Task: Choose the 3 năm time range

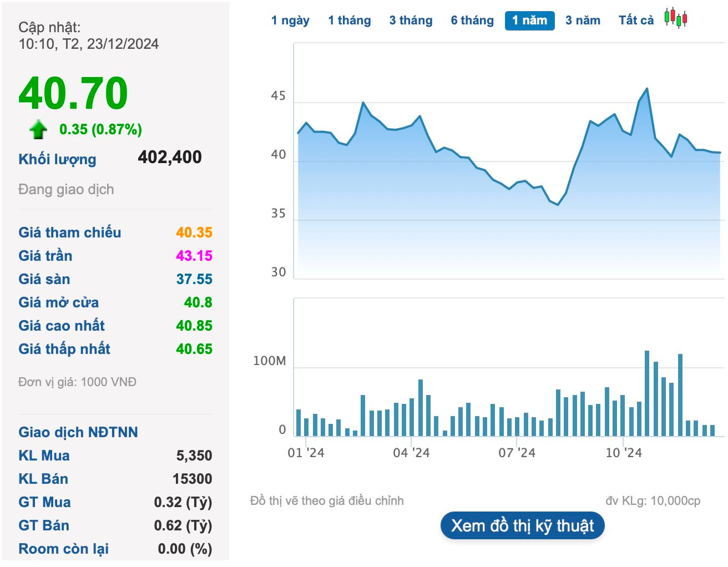Action: point(583,21)
